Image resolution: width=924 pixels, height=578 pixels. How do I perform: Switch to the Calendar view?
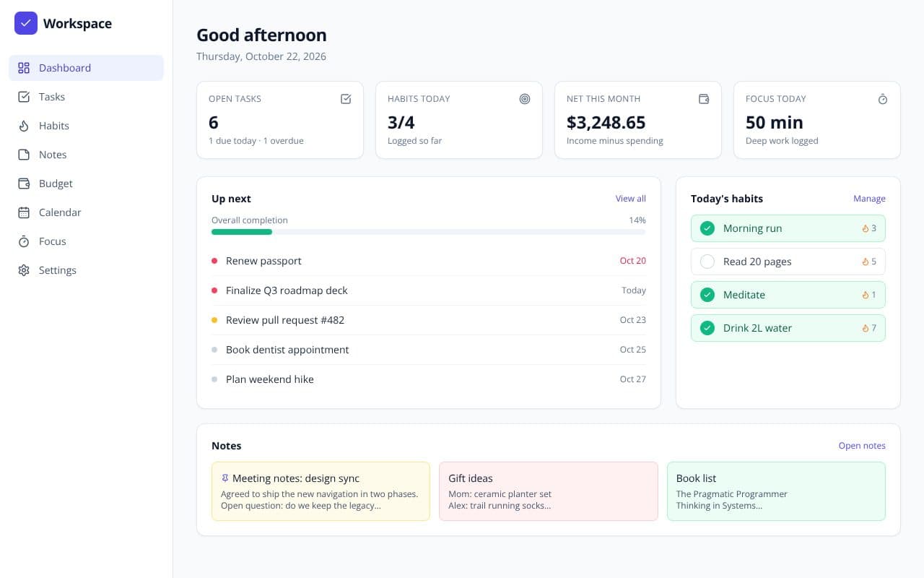(86, 212)
